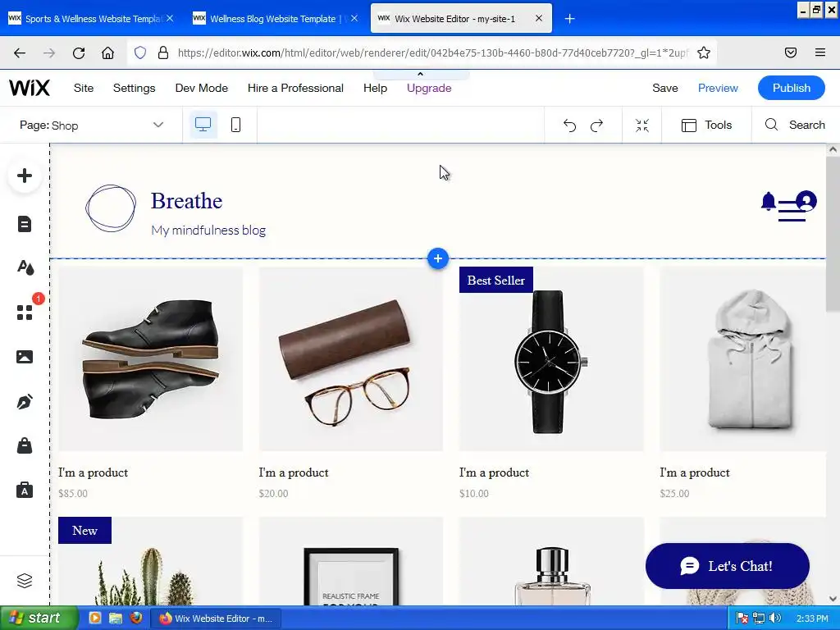Select the grey hoodie product image
840x630 pixels.
point(742,359)
